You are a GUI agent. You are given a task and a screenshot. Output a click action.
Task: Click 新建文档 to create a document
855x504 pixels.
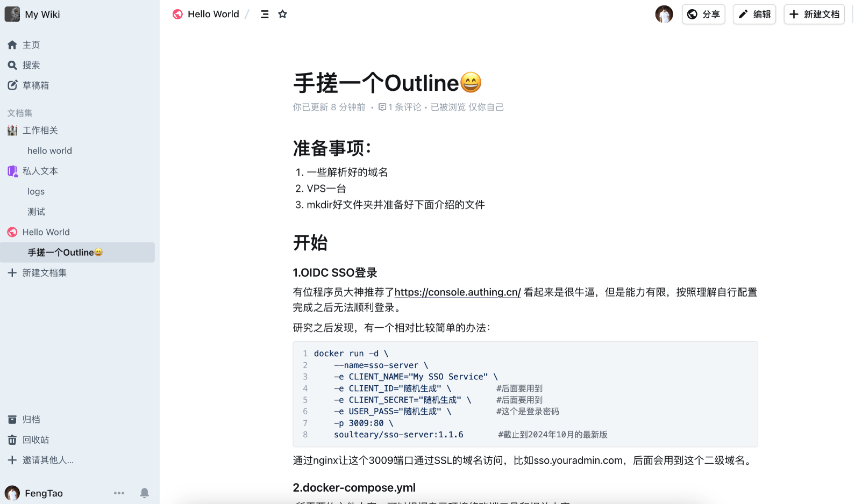[814, 15]
